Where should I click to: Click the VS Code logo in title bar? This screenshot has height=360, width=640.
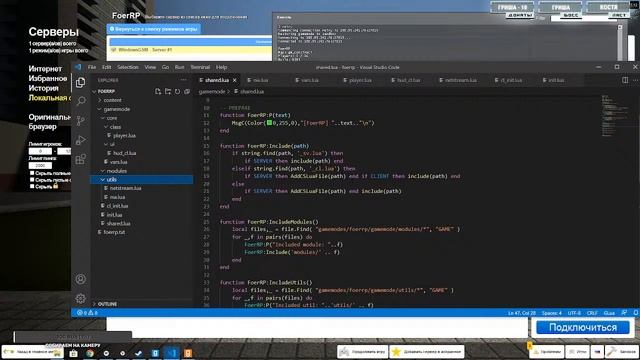click(78, 67)
